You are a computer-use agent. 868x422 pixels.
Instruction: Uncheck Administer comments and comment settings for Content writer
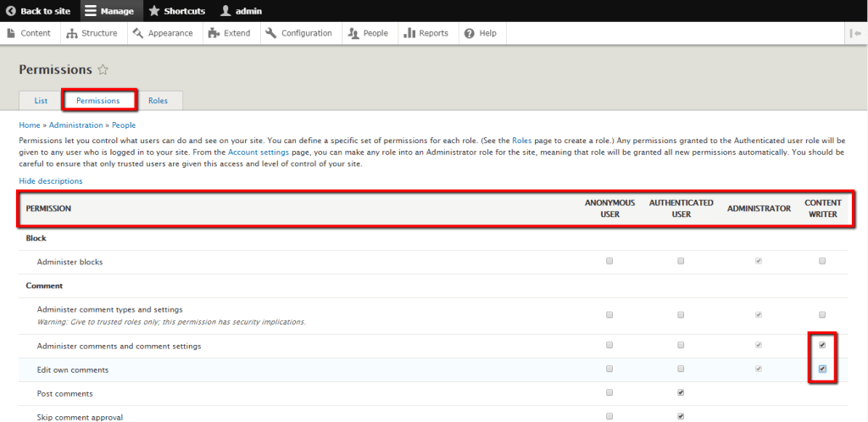click(x=822, y=345)
